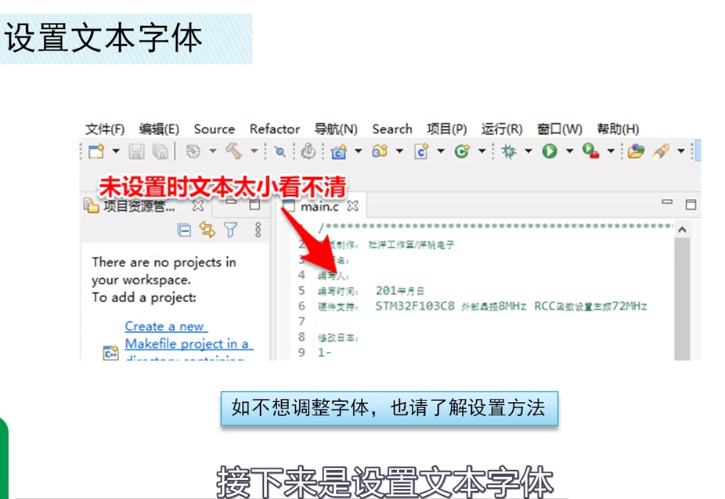Click the Save disk icon
725x499 pixels.
(x=136, y=151)
